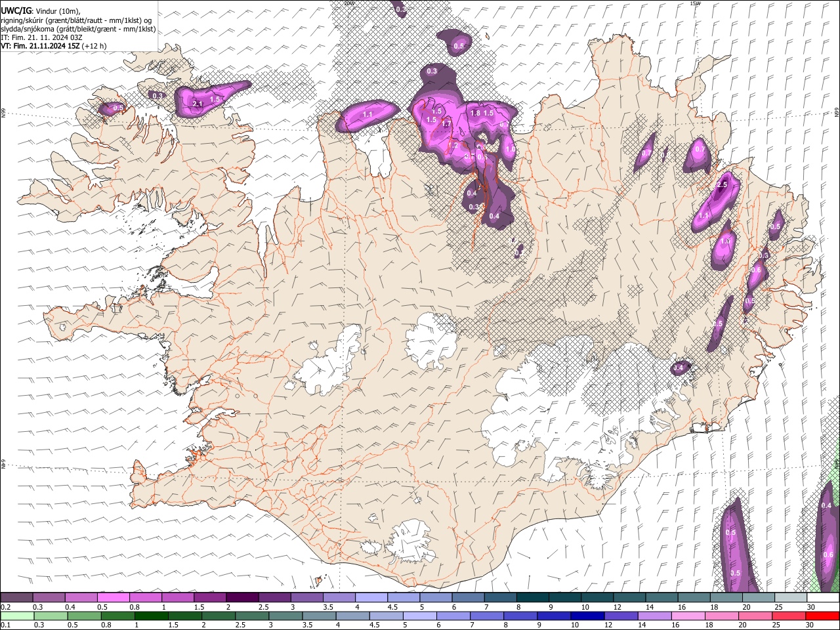The width and height of the screenshot is (840, 630).
Task: Click the lower rain legend swatch starting at 12
Action: click(x=621, y=616)
